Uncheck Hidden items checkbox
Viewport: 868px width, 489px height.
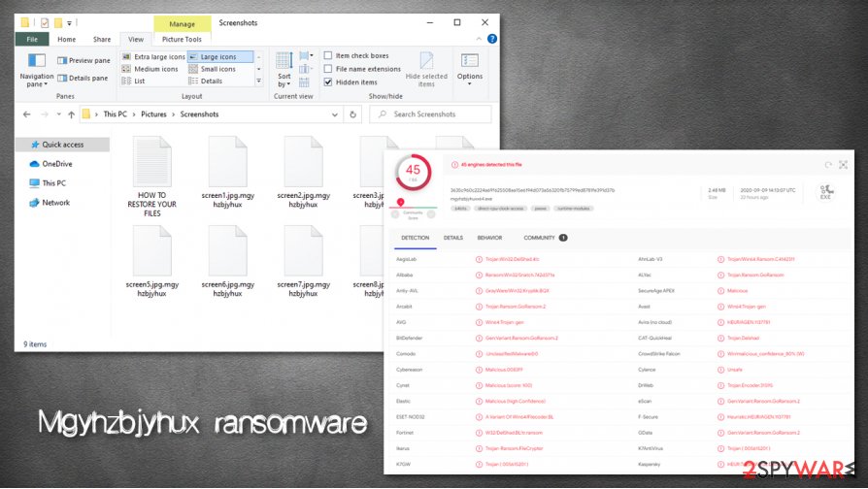[328, 81]
